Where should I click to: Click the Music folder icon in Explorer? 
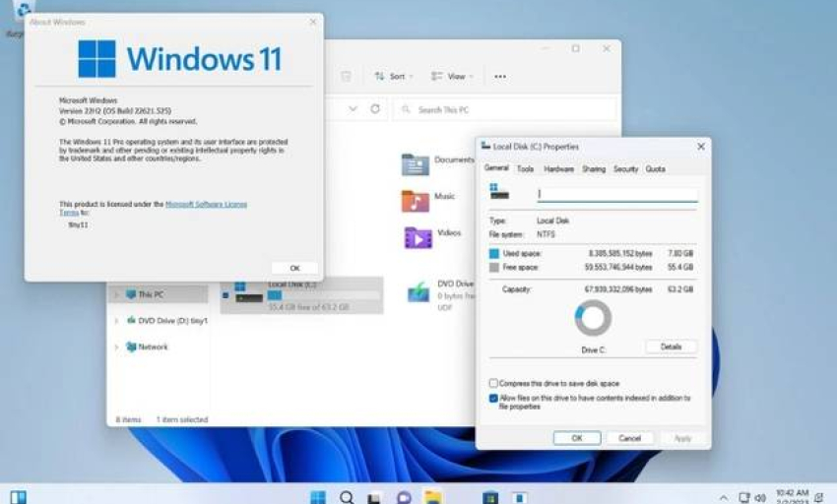[x=416, y=201]
